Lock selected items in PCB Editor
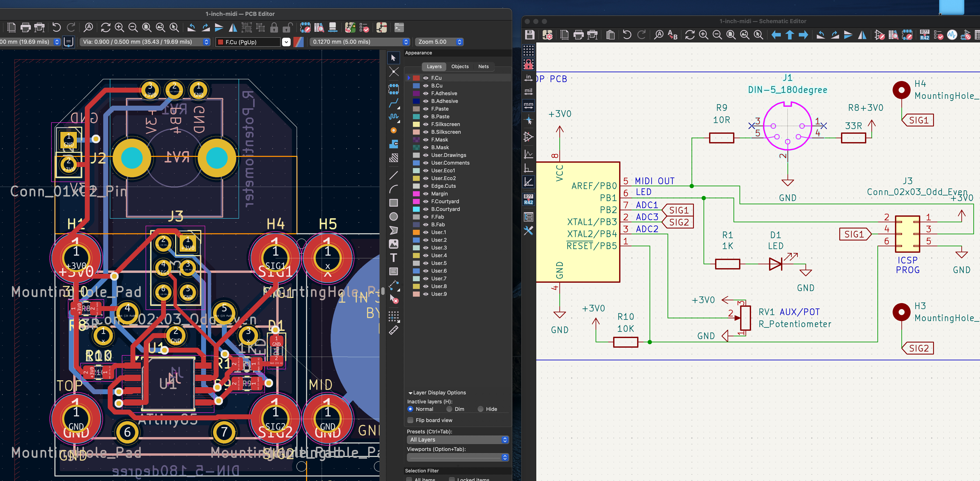Viewport: 980px width, 481px height. pos(274,27)
